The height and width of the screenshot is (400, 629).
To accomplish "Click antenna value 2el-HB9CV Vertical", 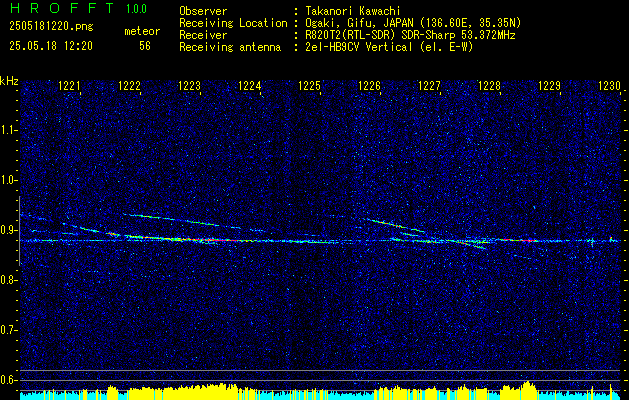I will coord(390,47).
